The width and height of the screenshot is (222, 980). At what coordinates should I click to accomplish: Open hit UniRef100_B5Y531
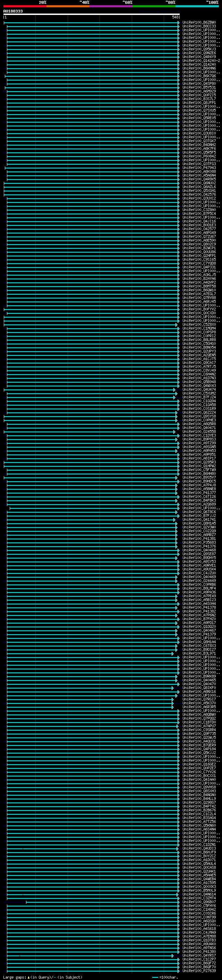199,88
